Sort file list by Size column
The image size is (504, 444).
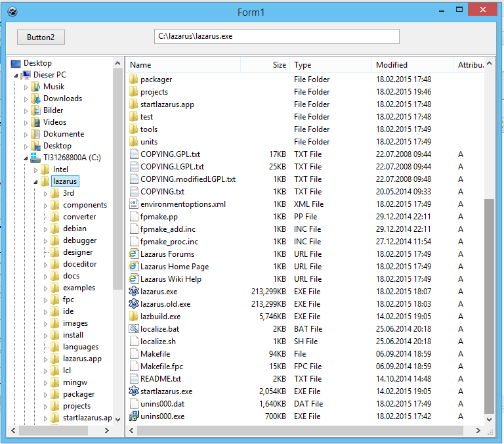[x=265, y=65]
